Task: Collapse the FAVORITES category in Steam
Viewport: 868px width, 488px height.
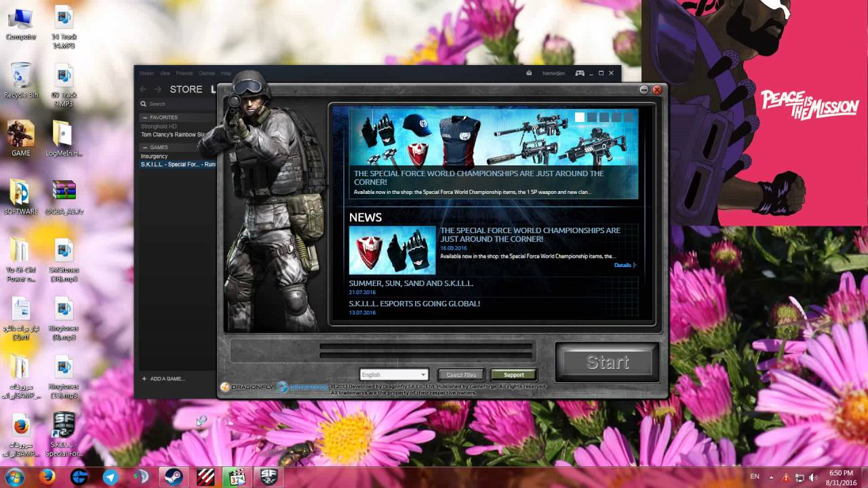Action: (x=145, y=117)
